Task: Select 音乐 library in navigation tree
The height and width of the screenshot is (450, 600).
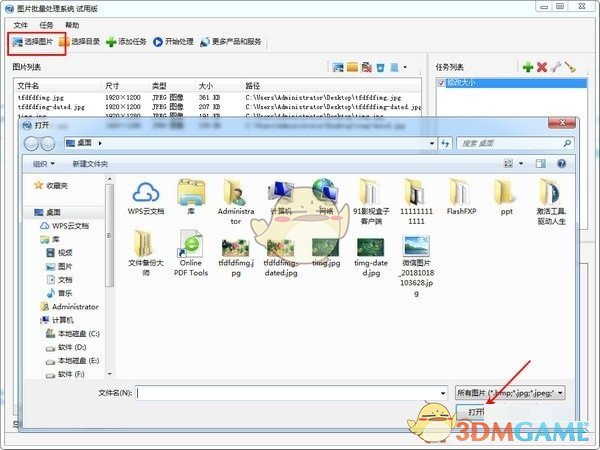Action: point(60,293)
